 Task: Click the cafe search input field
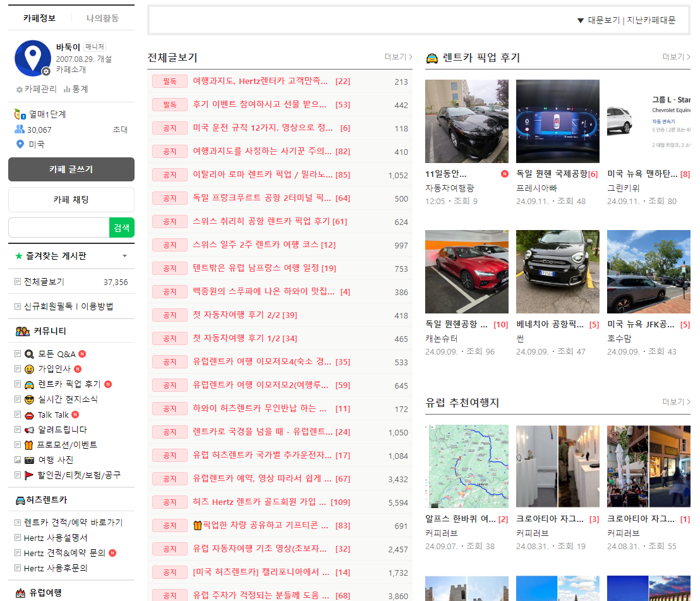click(58, 228)
